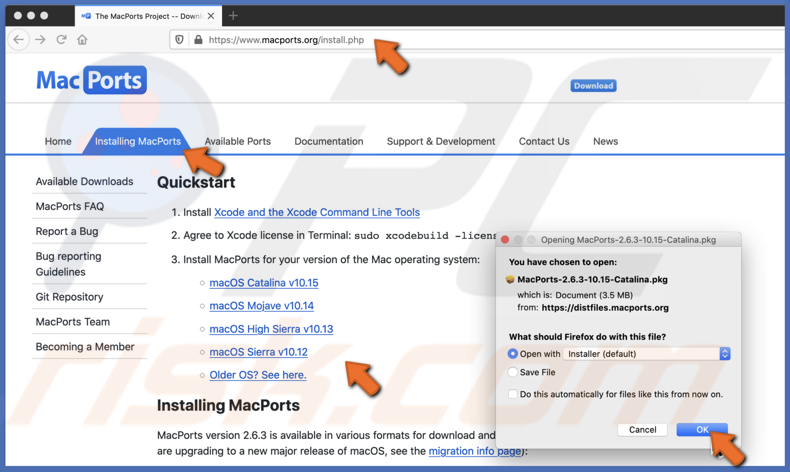Select the MacPorts pkg package icon in the dialog
The image size is (790, 472).
[x=510, y=280]
